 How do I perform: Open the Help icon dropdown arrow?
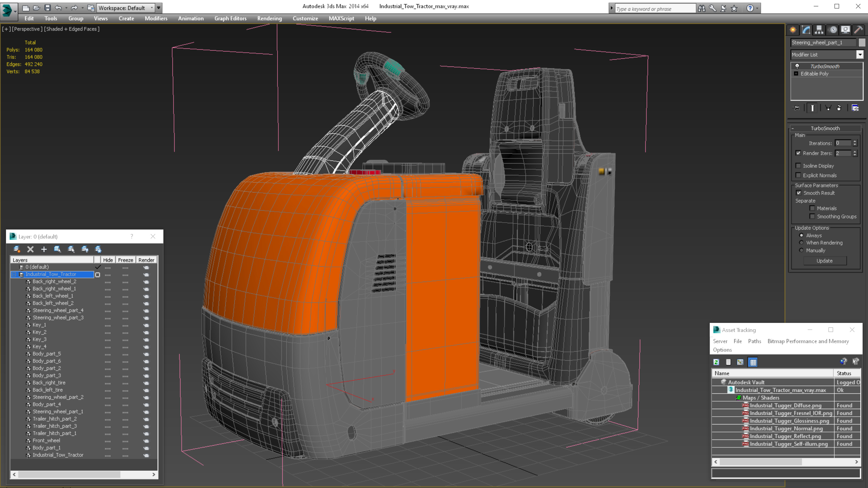pyautogui.click(x=757, y=8)
